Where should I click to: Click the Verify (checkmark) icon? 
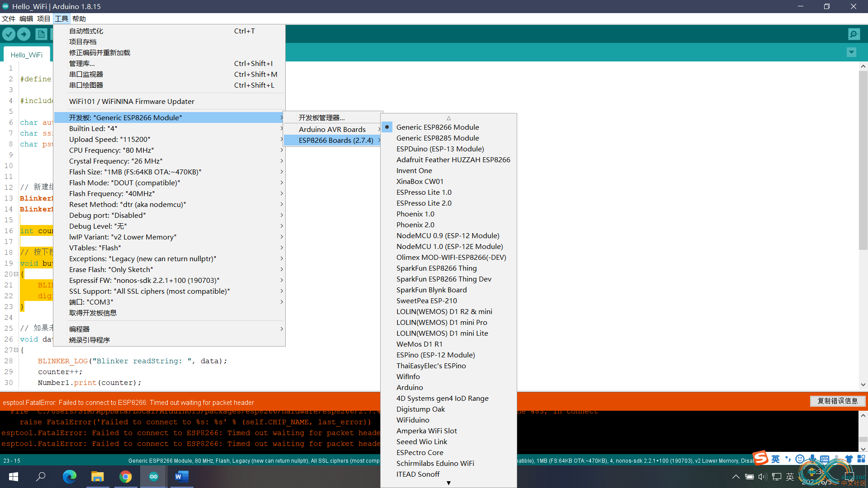8,34
